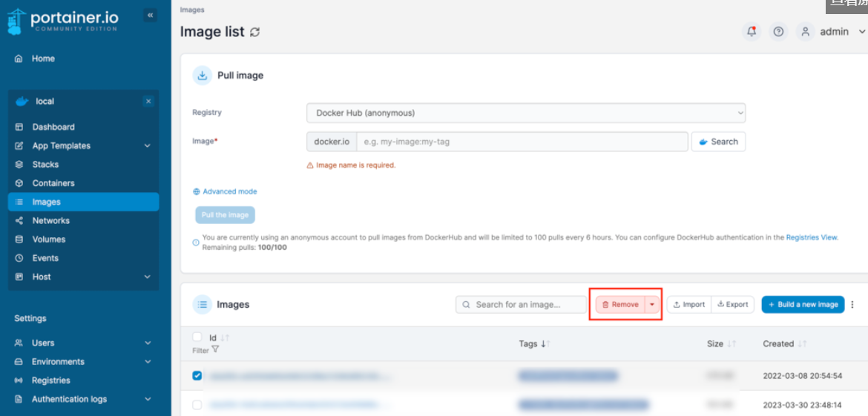Click the image name input field
The image size is (868, 416).
[x=522, y=142]
